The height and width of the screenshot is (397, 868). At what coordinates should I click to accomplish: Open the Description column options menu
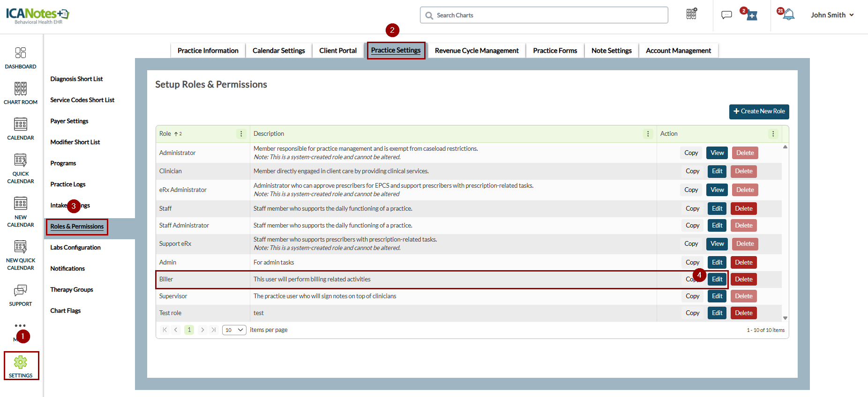(648, 134)
